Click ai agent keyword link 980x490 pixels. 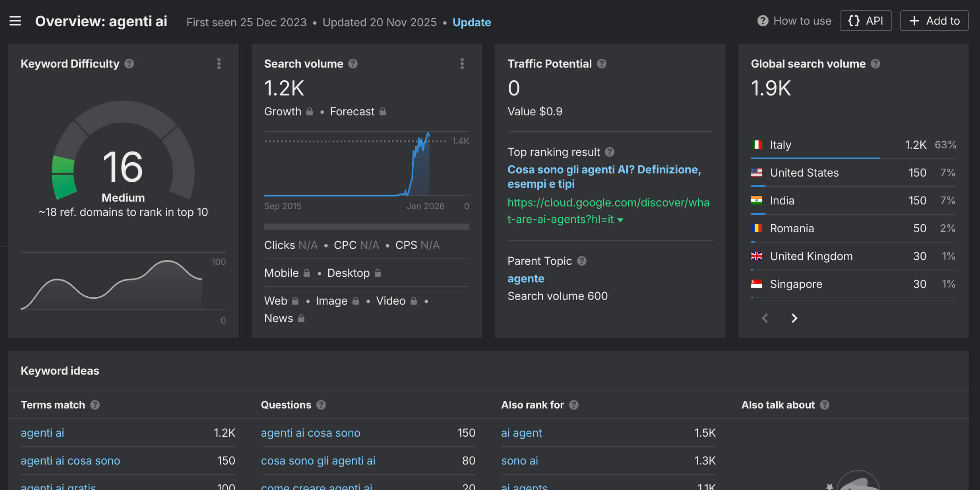(x=521, y=433)
